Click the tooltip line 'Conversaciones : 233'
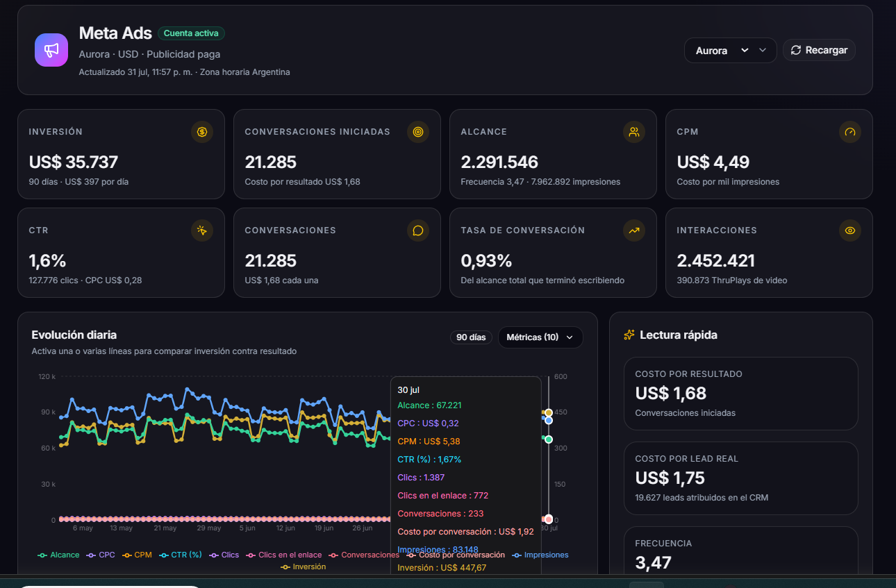The height and width of the screenshot is (588, 896). click(x=440, y=514)
